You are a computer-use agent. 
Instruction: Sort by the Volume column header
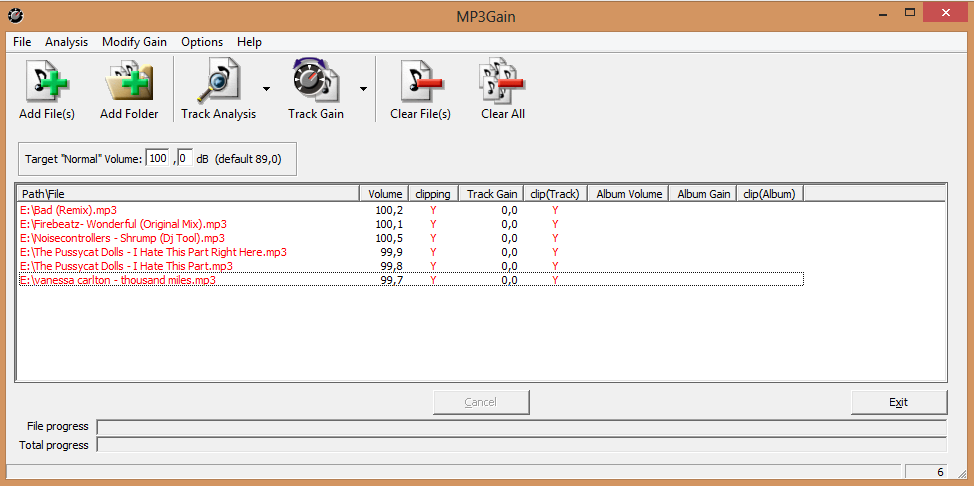(385, 194)
